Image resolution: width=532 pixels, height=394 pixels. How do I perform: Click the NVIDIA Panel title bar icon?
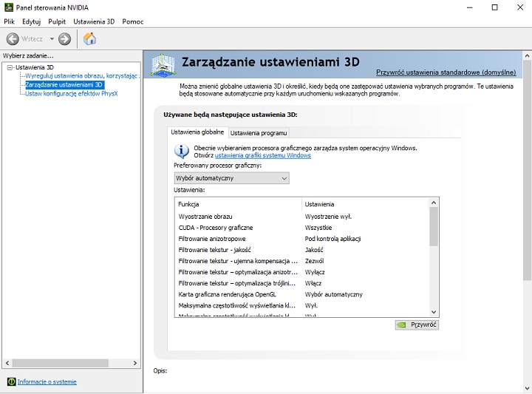click(7, 7)
